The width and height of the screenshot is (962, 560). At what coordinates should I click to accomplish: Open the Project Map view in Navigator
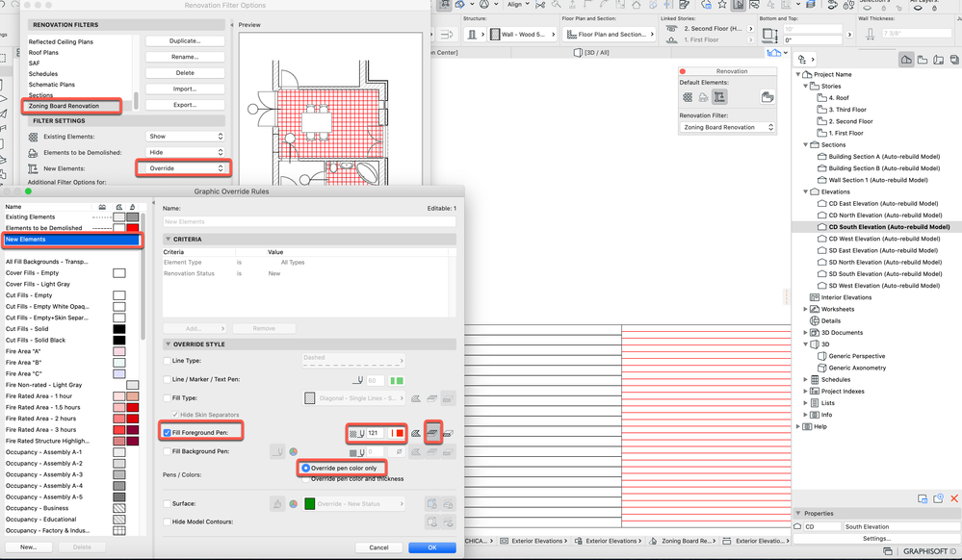pyautogui.click(x=906, y=60)
